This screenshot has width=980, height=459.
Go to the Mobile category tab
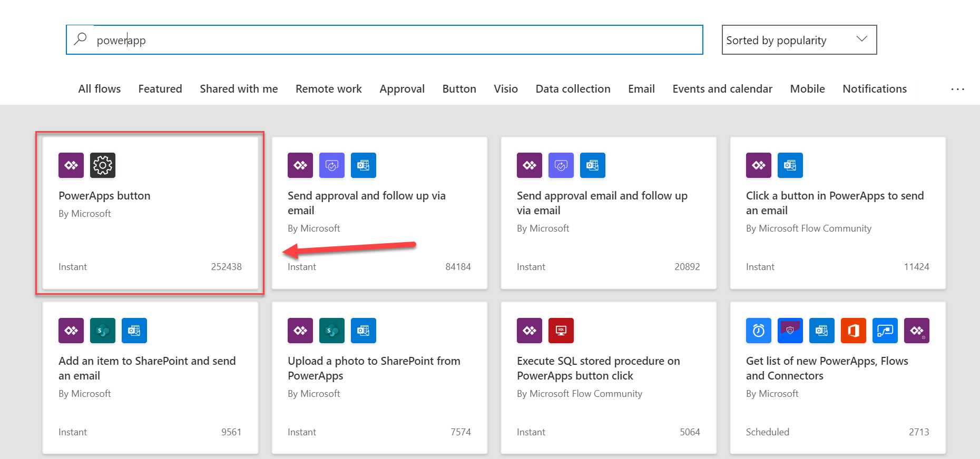[x=807, y=89]
